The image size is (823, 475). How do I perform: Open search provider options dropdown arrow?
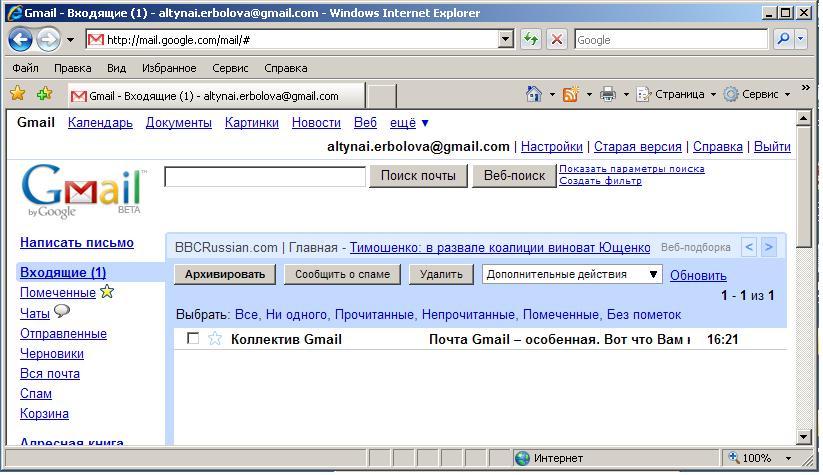(800, 39)
